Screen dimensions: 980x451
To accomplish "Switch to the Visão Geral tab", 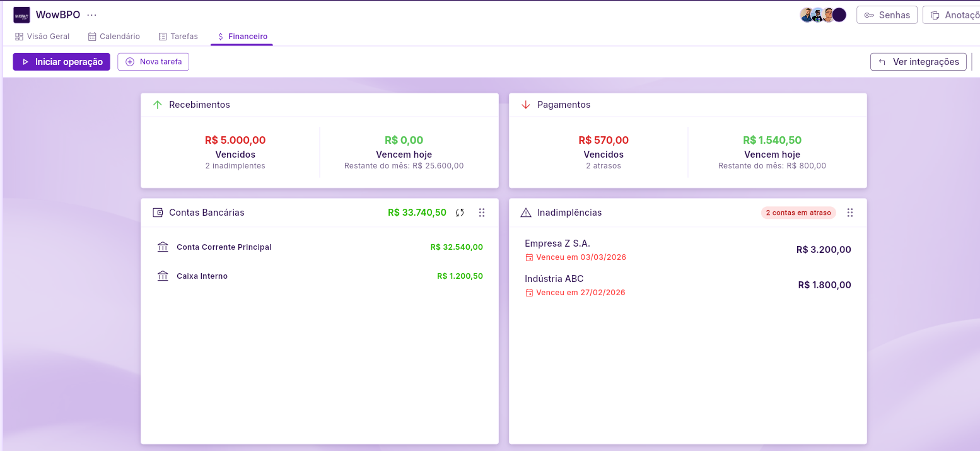I will pos(42,37).
